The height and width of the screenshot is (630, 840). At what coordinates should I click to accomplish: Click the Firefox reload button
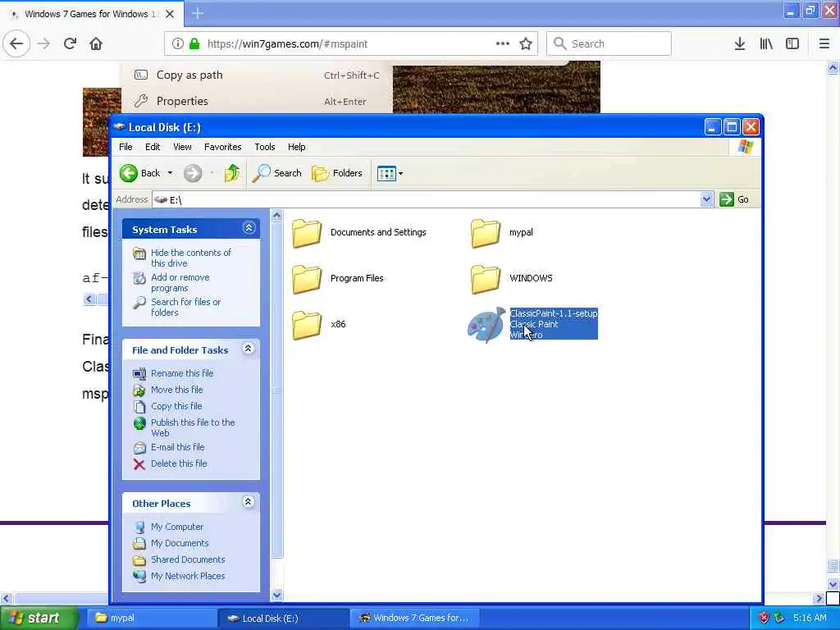pos(70,43)
